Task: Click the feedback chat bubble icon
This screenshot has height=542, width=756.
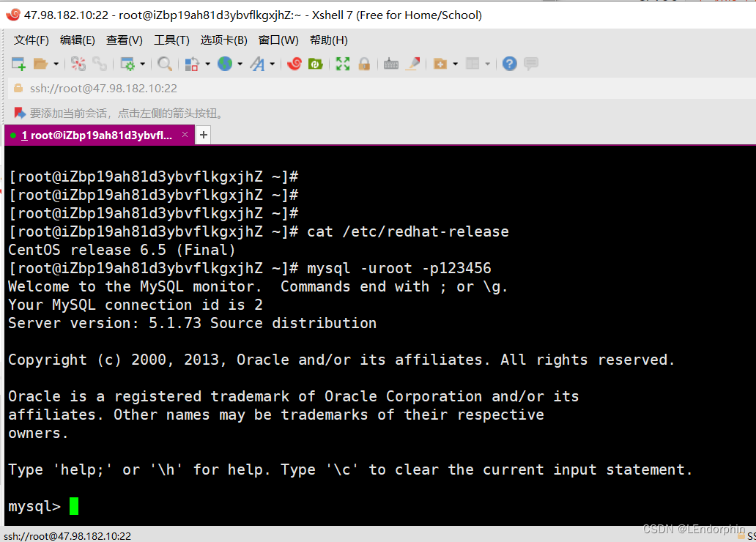Action: pyautogui.click(x=531, y=64)
